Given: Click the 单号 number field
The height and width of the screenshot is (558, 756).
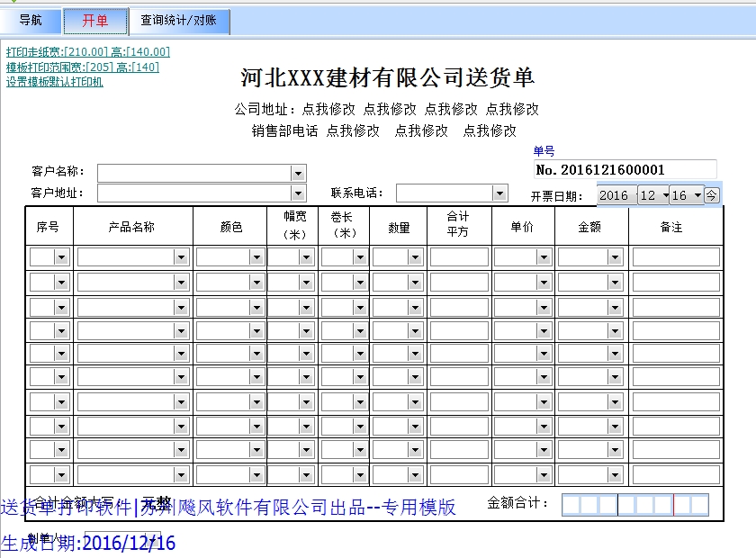Looking at the screenshot, I should click(625, 170).
